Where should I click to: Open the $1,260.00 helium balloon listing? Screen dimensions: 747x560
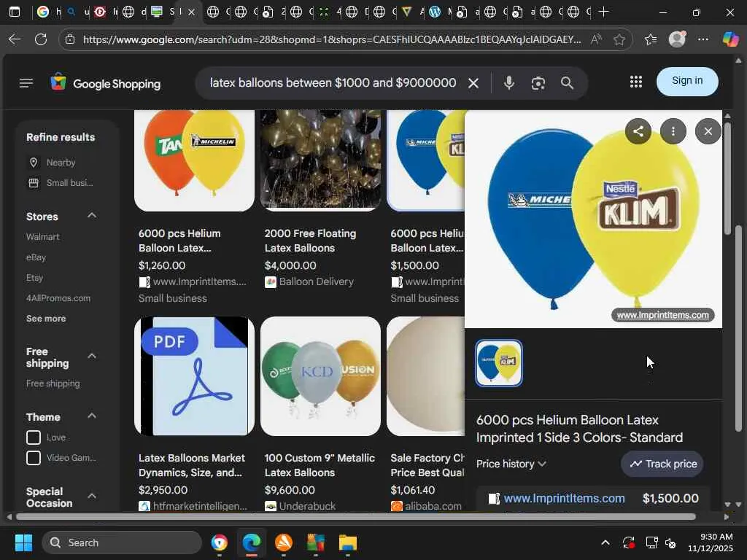[194, 207]
